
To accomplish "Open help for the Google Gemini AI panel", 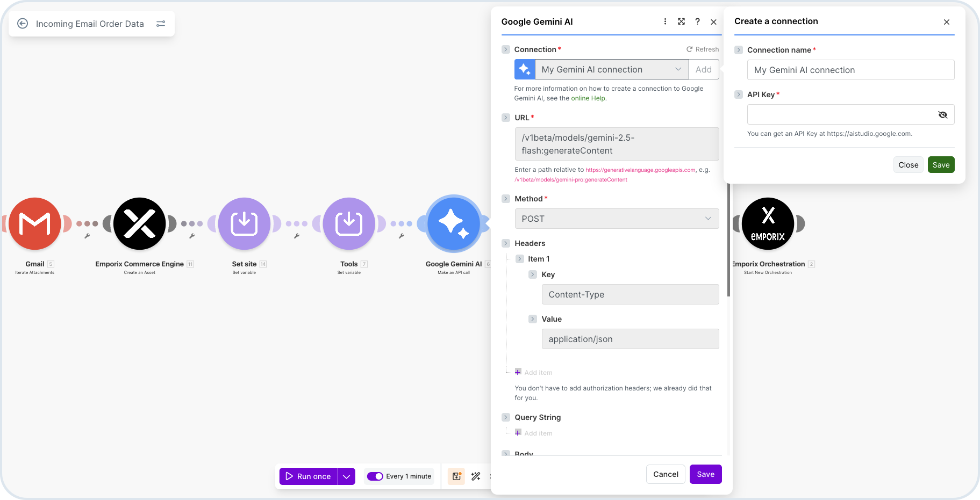I will pyautogui.click(x=697, y=21).
